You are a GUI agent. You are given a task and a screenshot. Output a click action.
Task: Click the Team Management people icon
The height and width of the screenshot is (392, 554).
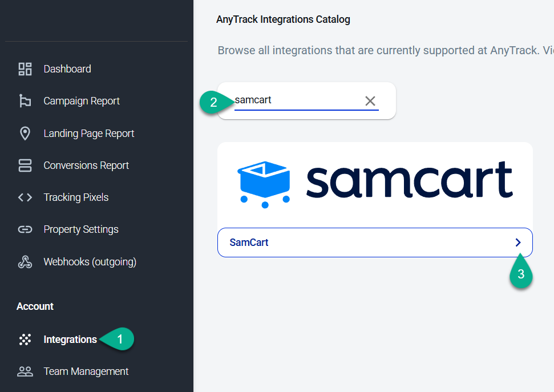pos(25,371)
